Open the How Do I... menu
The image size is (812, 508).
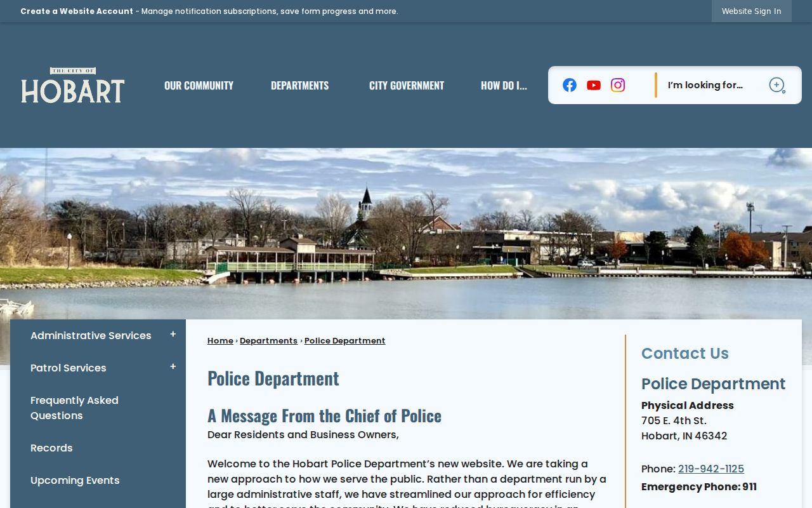[504, 85]
